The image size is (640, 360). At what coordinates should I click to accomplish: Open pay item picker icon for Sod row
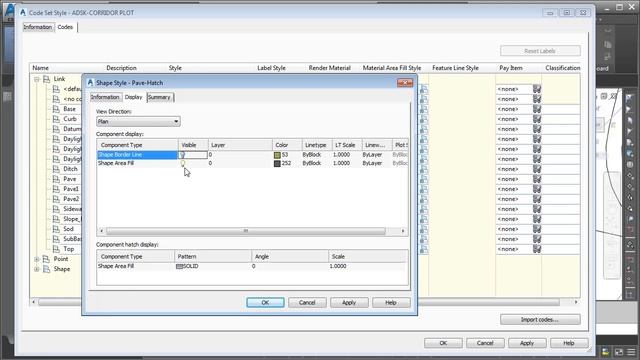point(537,229)
